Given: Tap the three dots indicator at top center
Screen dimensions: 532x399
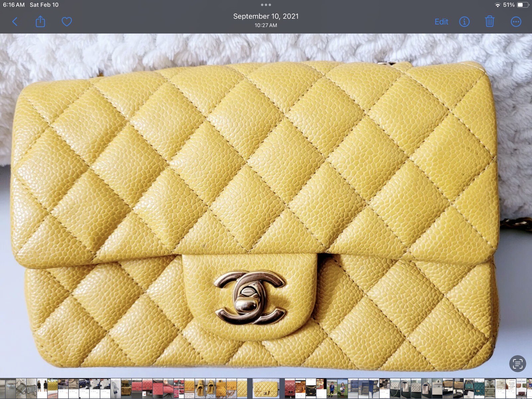Looking at the screenshot, I should tap(266, 5).
